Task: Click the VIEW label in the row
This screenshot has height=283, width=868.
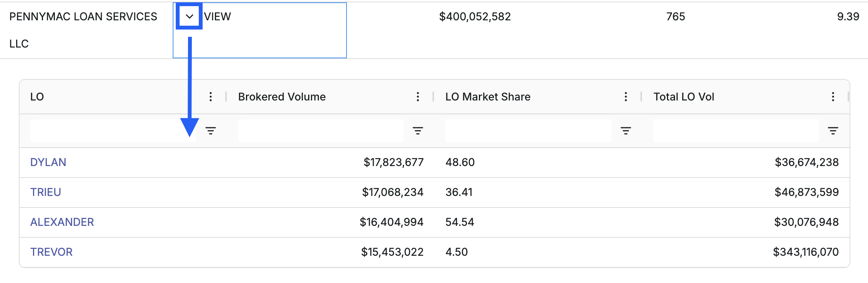Action: 218,16
